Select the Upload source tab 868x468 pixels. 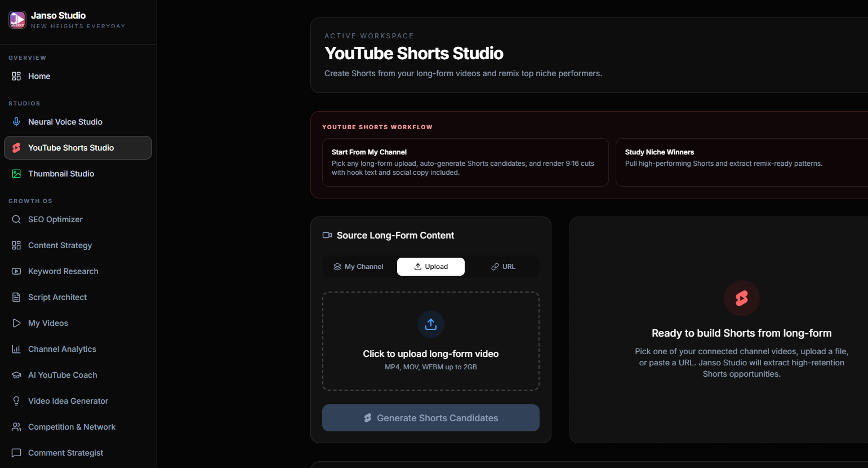point(431,267)
